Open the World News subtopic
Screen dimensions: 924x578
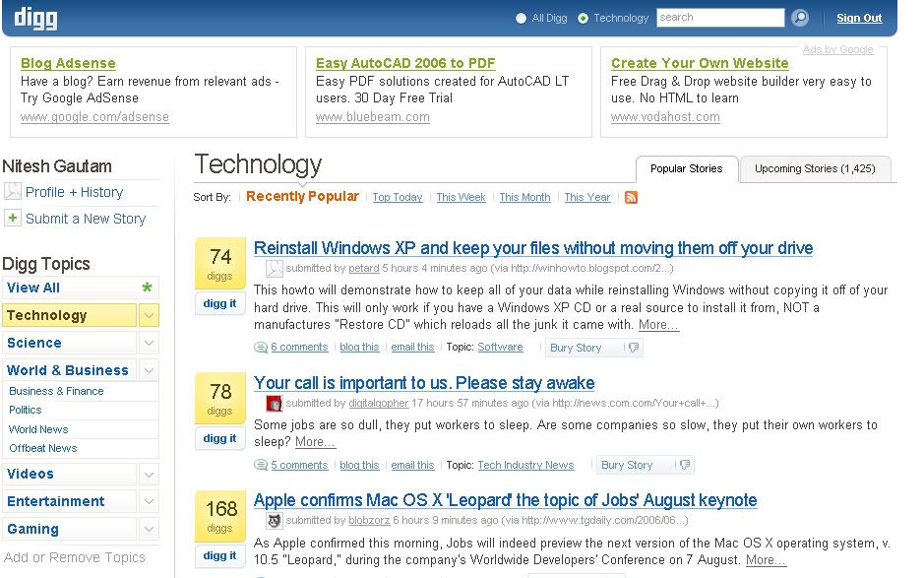pyautogui.click(x=38, y=429)
